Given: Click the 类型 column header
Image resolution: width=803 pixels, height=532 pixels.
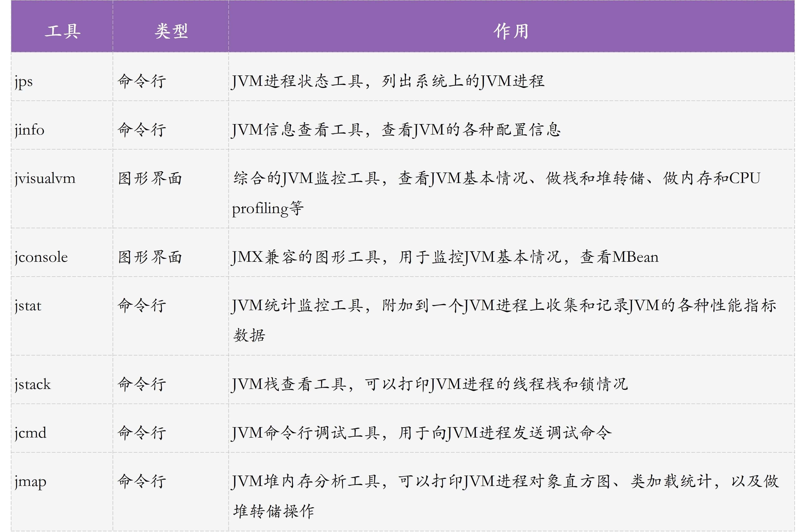Looking at the screenshot, I should point(171,31).
